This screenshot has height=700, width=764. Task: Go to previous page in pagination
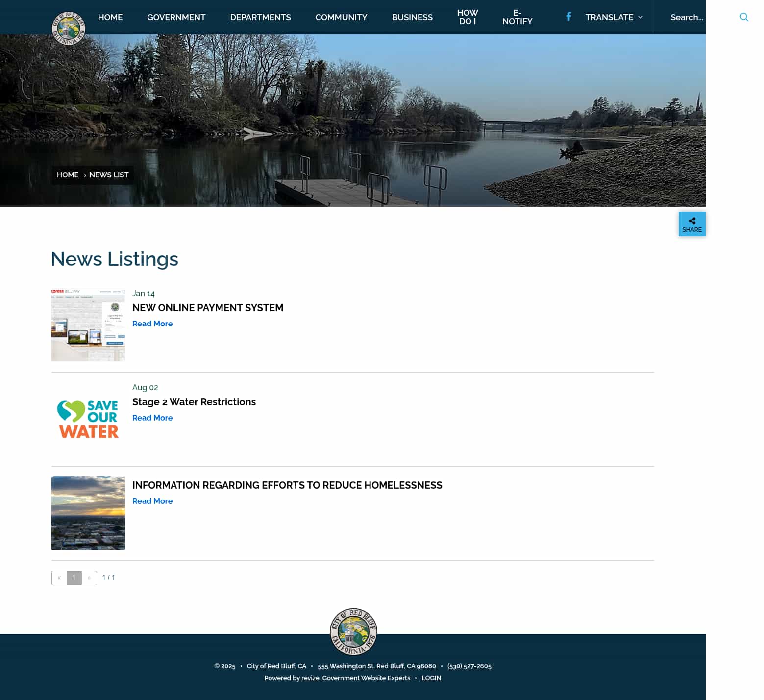59,578
